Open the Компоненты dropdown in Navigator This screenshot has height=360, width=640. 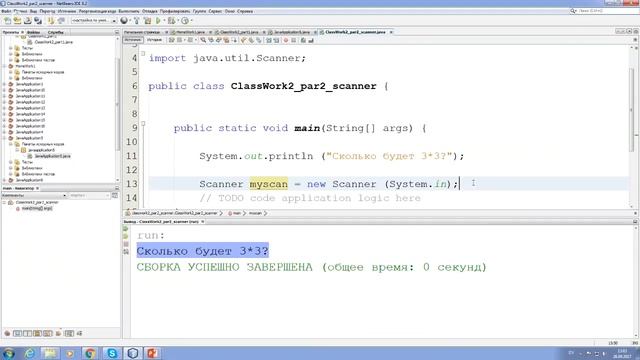tap(33, 196)
